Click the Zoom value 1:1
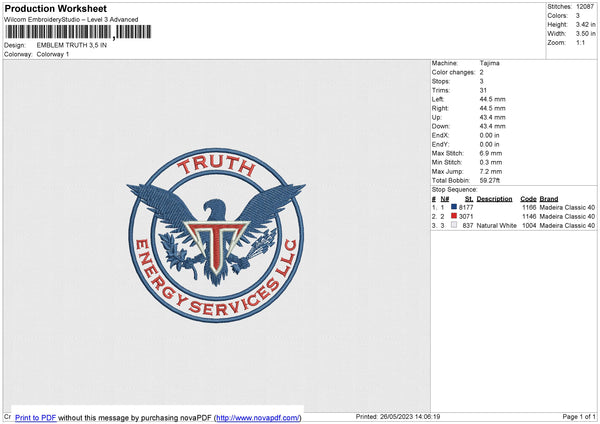 coord(580,42)
